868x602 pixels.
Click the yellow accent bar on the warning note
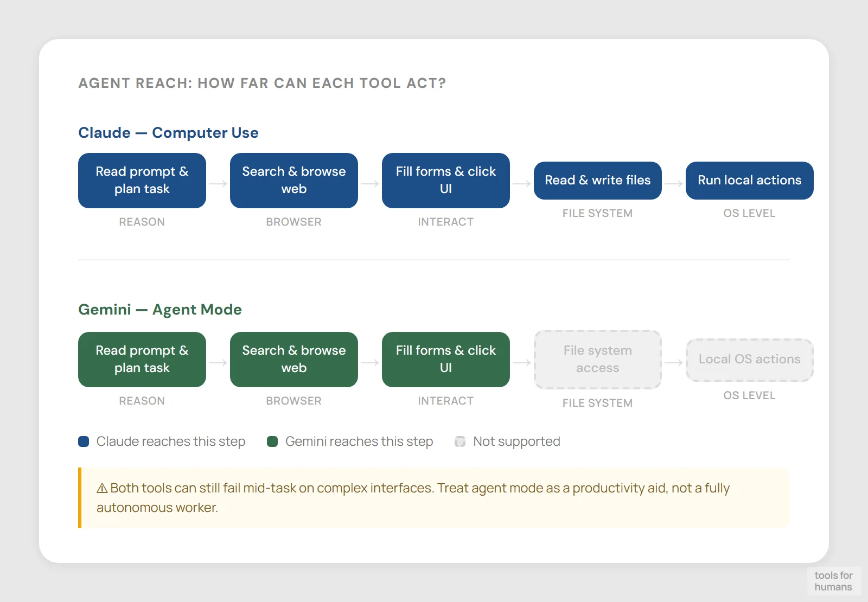click(80, 497)
